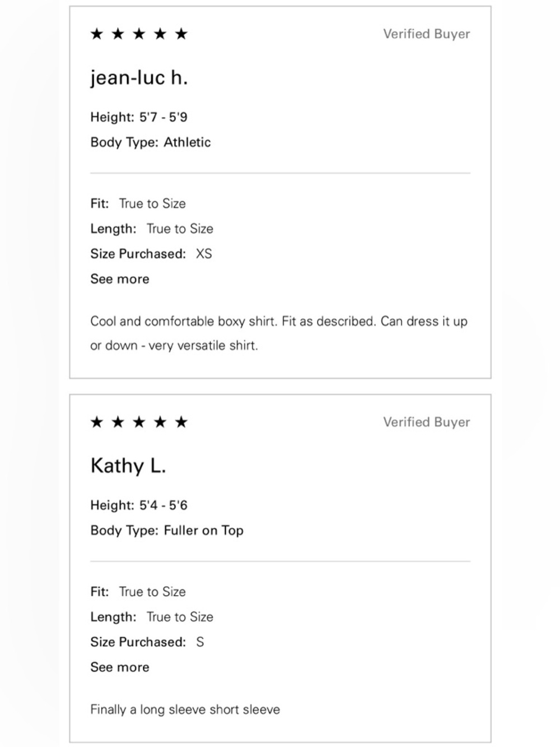Open reviewer name jean-luc h.
The width and height of the screenshot is (560, 747).
(x=139, y=77)
